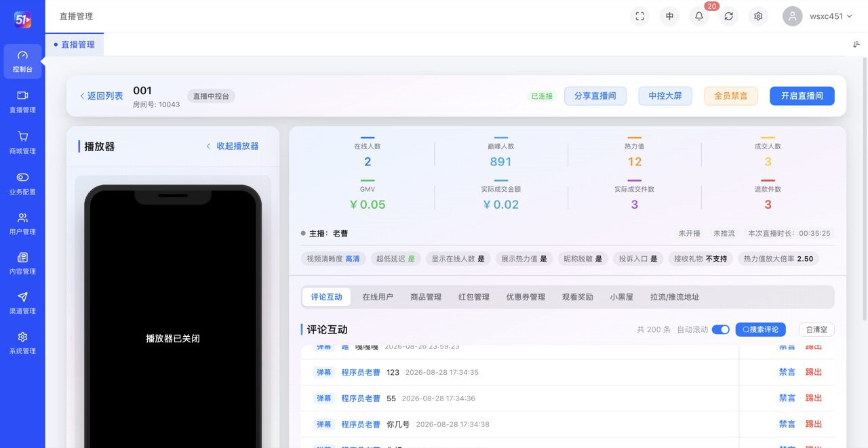Switch to 优惠券管理 tab
Image resolution: width=868 pixels, height=448 pixels.
[x=526, y=297]
